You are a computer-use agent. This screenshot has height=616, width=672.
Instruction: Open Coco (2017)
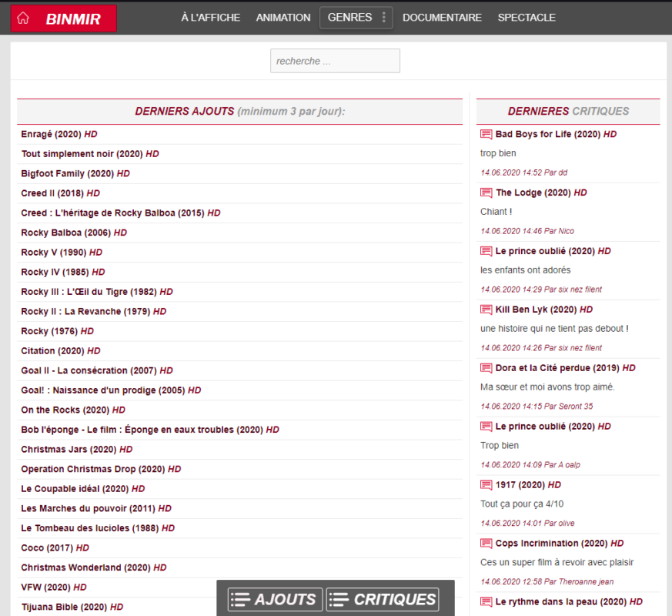(55, 548)
